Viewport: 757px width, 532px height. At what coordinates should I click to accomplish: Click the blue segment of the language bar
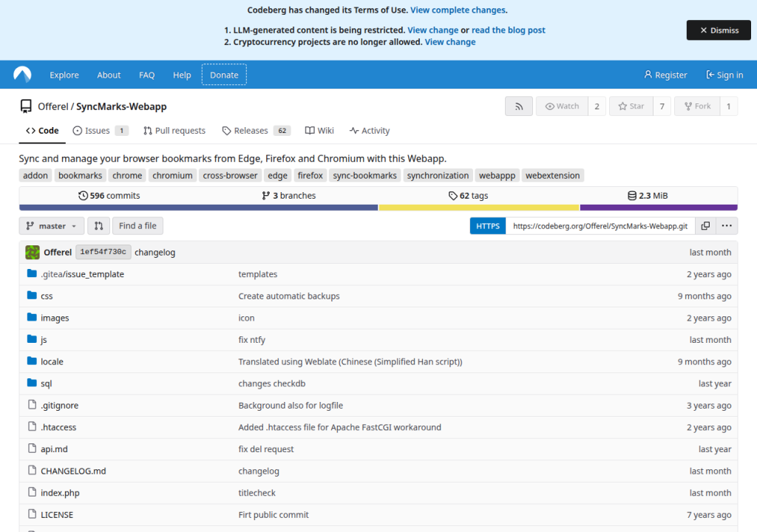(x=198, y=208)
